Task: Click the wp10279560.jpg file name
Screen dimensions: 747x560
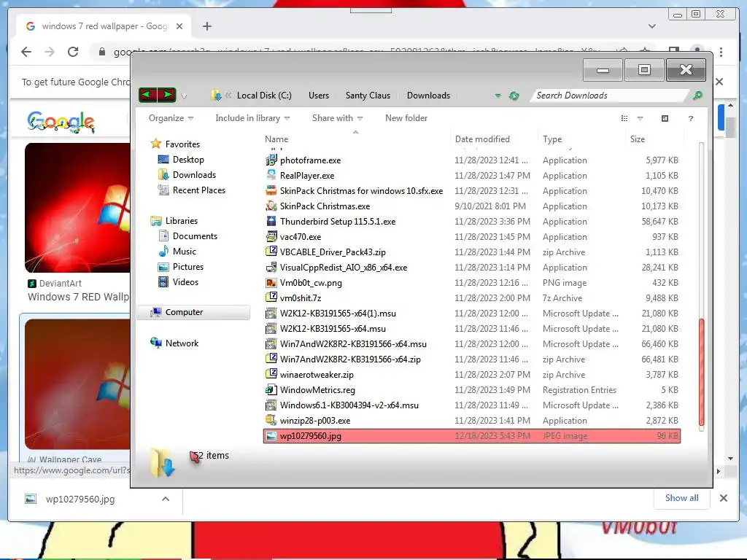Action: coord(311,436)
